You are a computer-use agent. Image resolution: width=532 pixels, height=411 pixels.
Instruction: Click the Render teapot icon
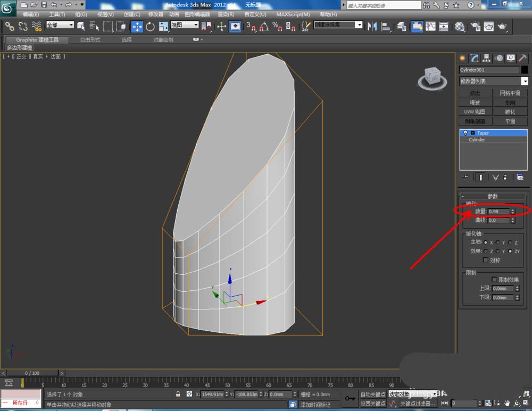502,26
